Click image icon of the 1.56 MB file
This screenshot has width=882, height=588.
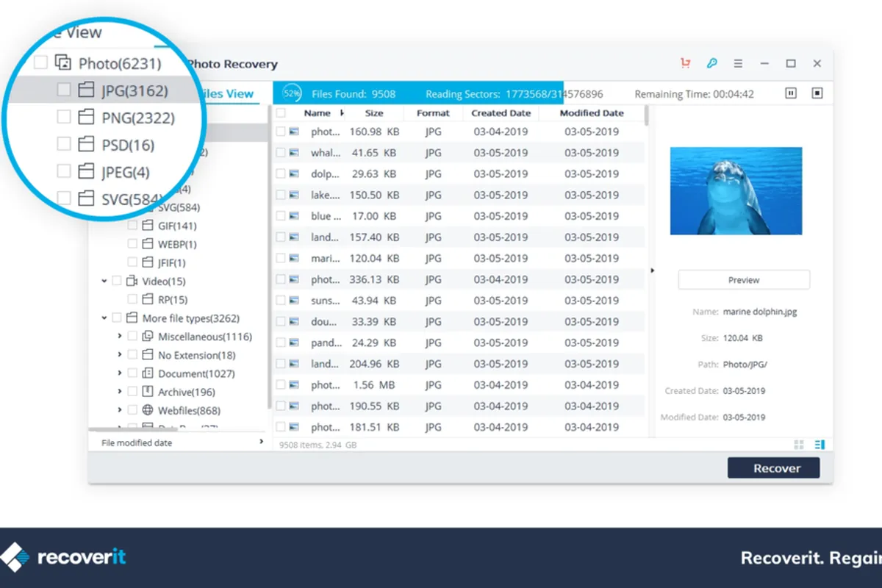coord(295,385)
